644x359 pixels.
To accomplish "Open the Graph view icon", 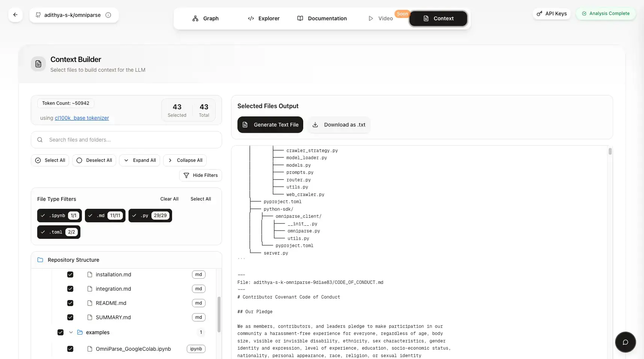I will pos(195,18).
